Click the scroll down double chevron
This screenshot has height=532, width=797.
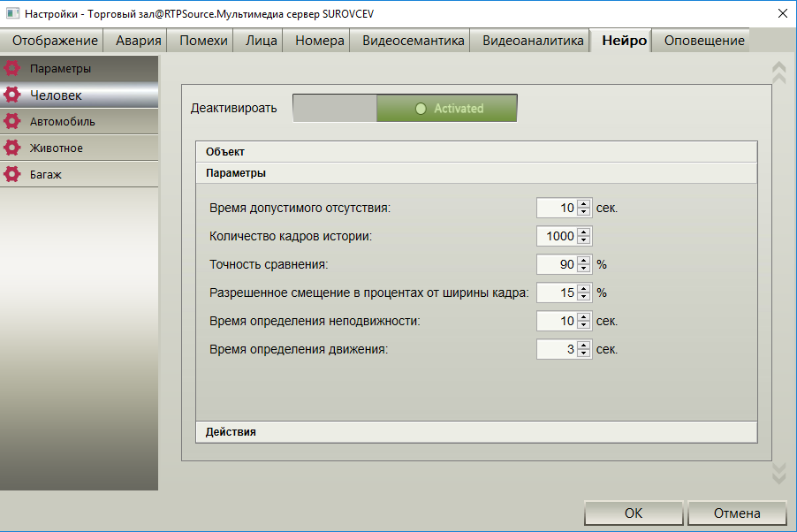[778, 473]
